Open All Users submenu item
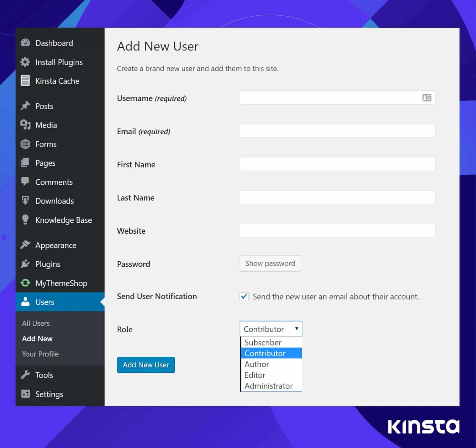 [36, 323]
